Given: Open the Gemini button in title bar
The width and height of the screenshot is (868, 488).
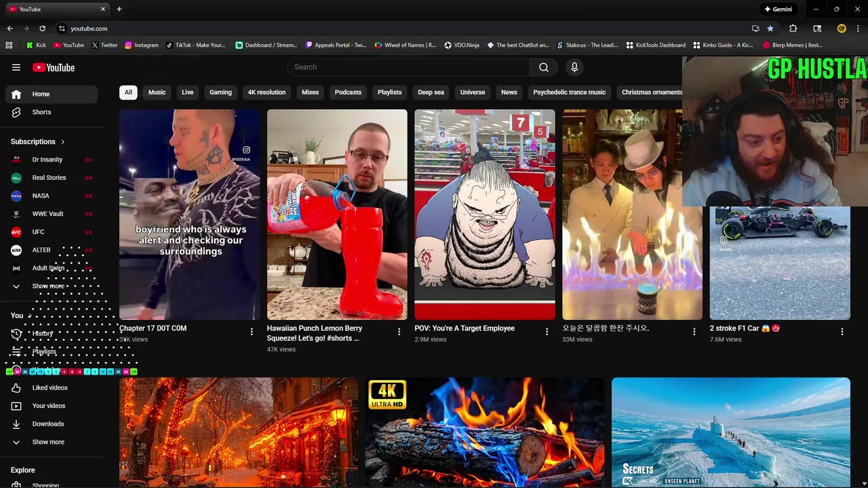Looking at the screenshot, I should pos(778,9).
